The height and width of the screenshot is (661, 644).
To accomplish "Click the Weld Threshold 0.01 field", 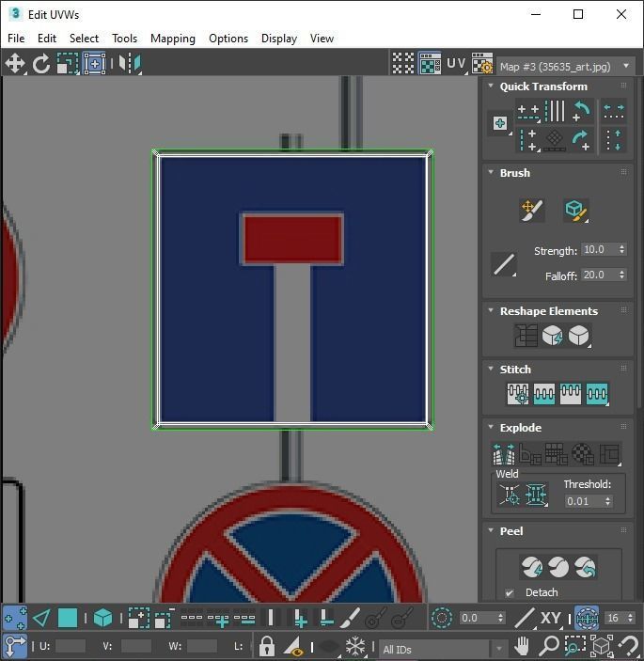I will (585, 501).
